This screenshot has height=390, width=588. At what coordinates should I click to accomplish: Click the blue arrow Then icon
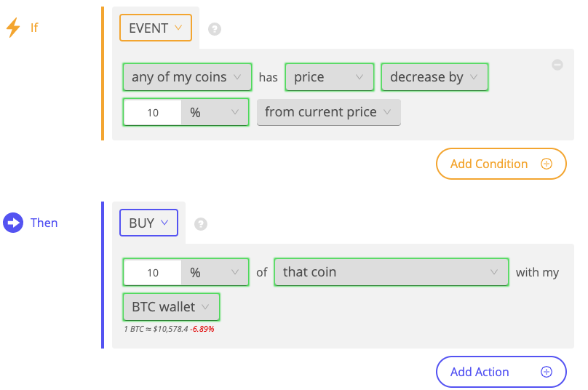coord(13,223)
